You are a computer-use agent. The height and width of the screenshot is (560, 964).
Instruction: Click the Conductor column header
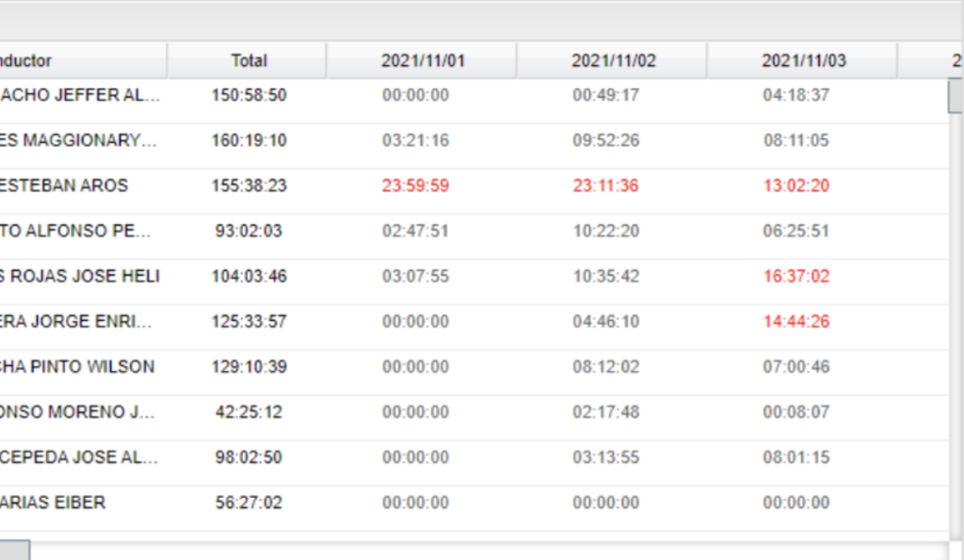[83, 61]
